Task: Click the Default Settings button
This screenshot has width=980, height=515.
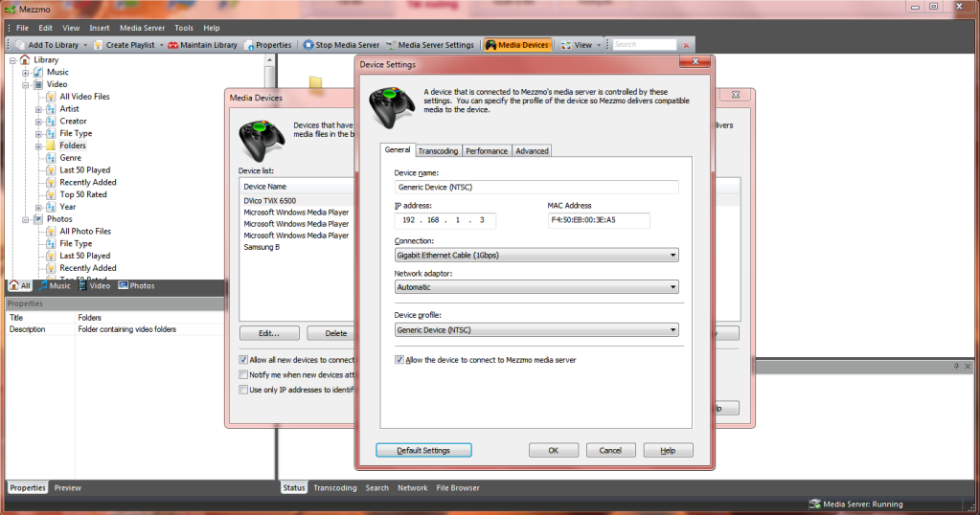Action: 423,451
